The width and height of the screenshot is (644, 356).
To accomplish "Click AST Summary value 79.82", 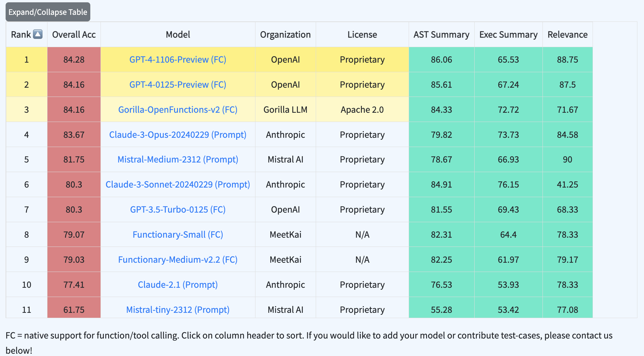I will pos(442,135).
